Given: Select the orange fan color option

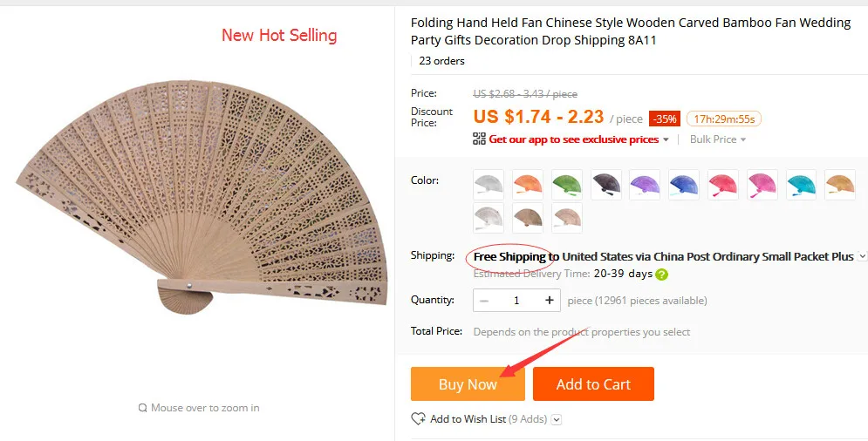Looking at the screenshot, I should click(x=528, y=185).
